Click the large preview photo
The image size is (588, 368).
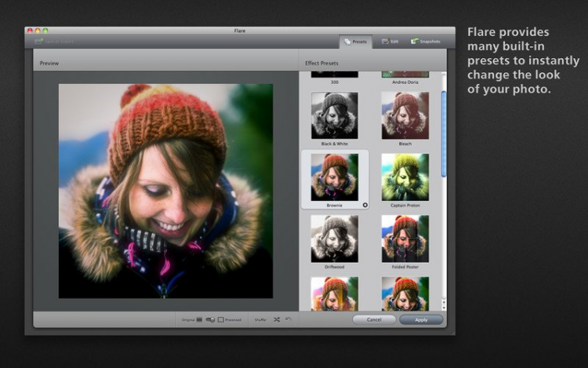tap(165, 191)
